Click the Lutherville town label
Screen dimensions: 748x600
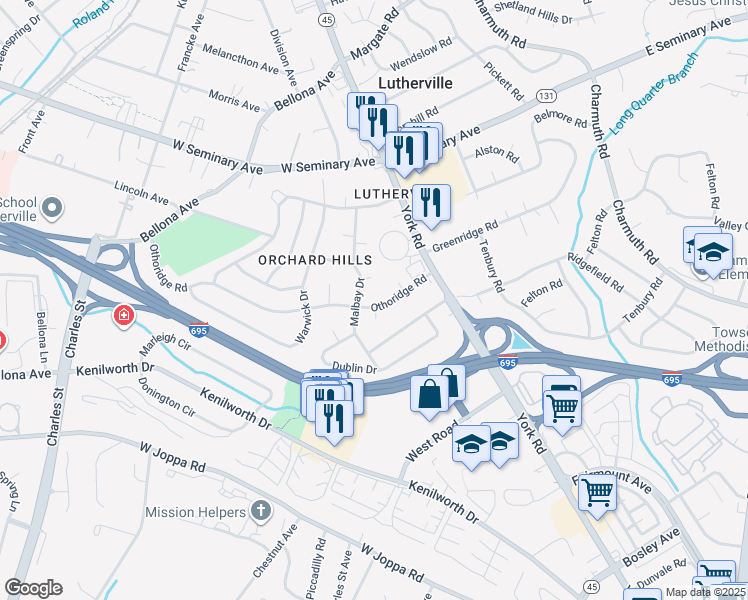coord(415,83)
